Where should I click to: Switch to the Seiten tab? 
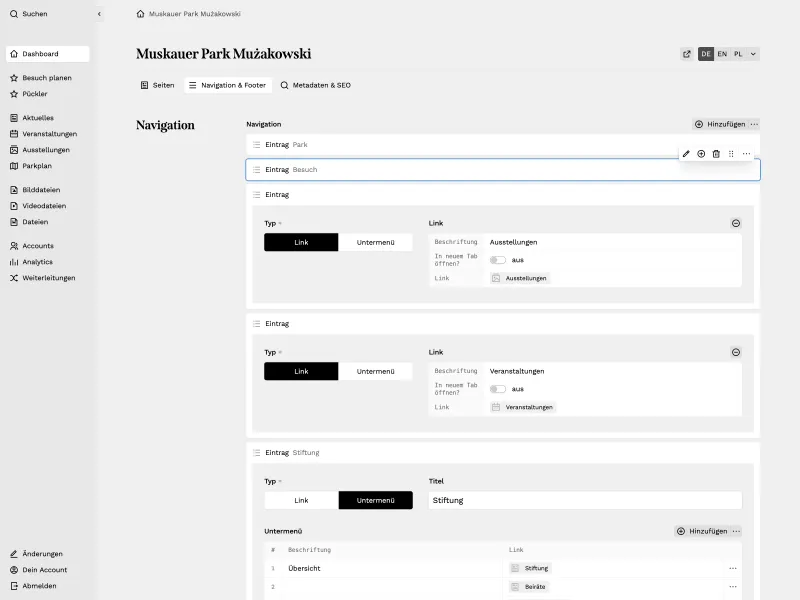[x=156, y=85]
